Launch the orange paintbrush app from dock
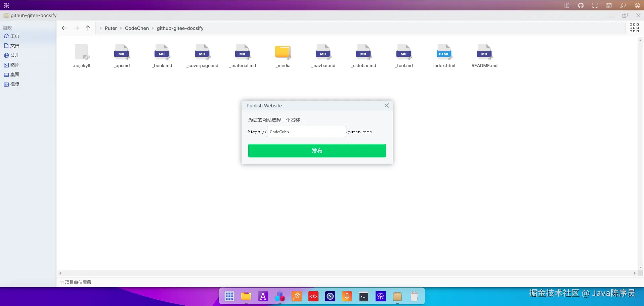This screenshot has height=306, width=644. click(297, 296)
